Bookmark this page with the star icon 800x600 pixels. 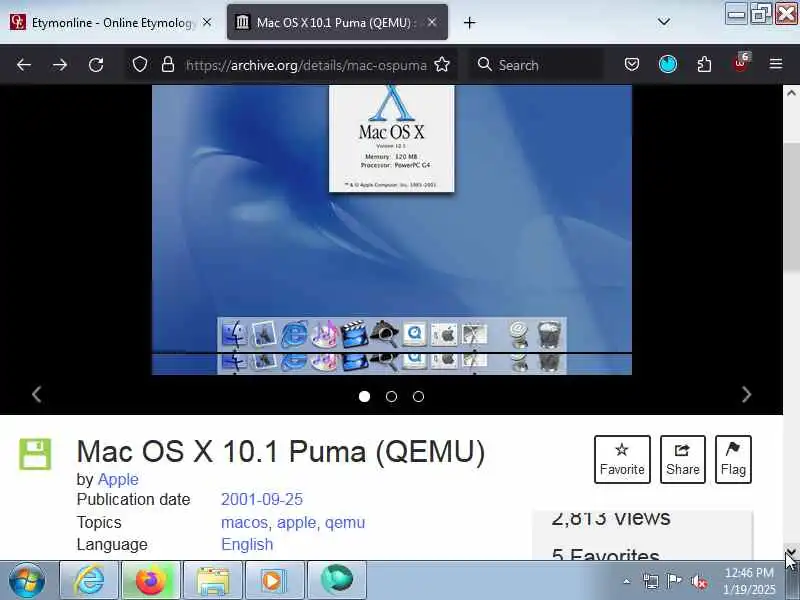click(442, 65)
